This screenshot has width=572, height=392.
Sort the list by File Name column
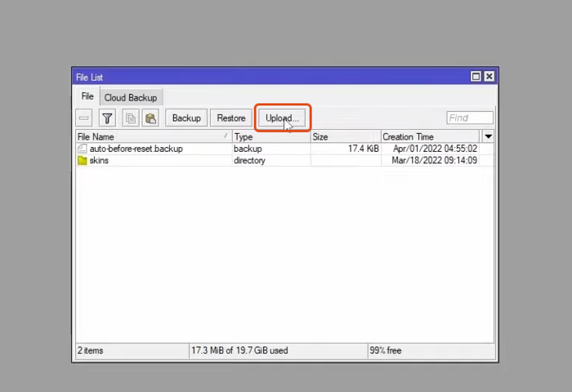[x=147, y=137]
